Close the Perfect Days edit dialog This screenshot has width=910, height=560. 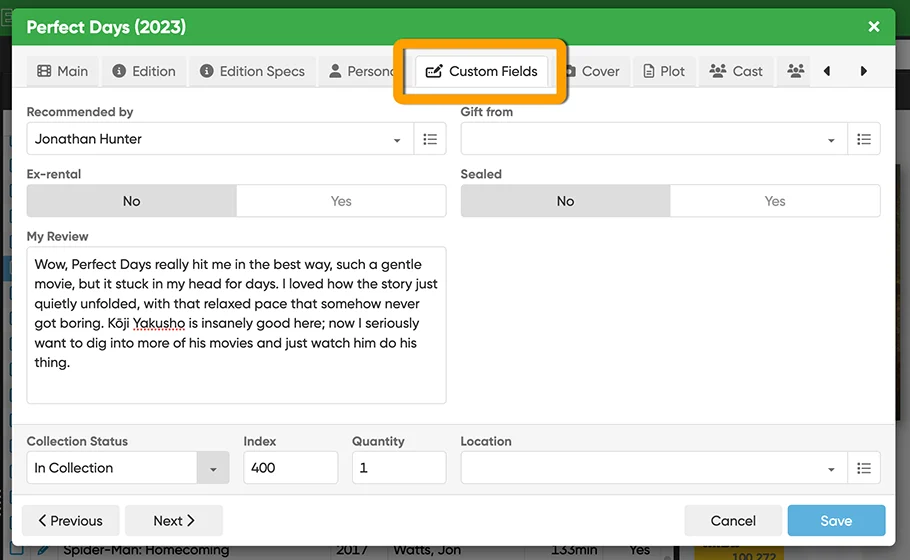[x=874, y=27]
